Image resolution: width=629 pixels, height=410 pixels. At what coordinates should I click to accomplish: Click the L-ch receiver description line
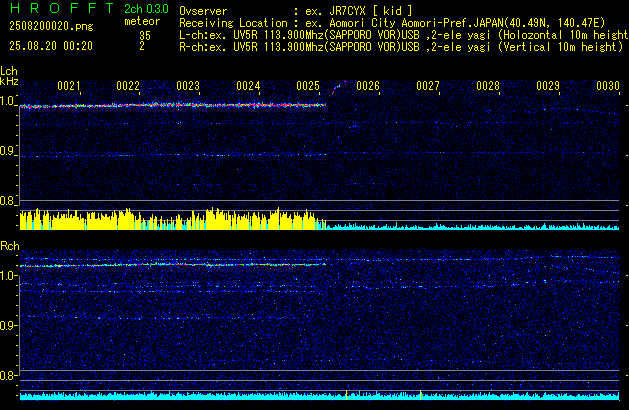tap(404, 35)
